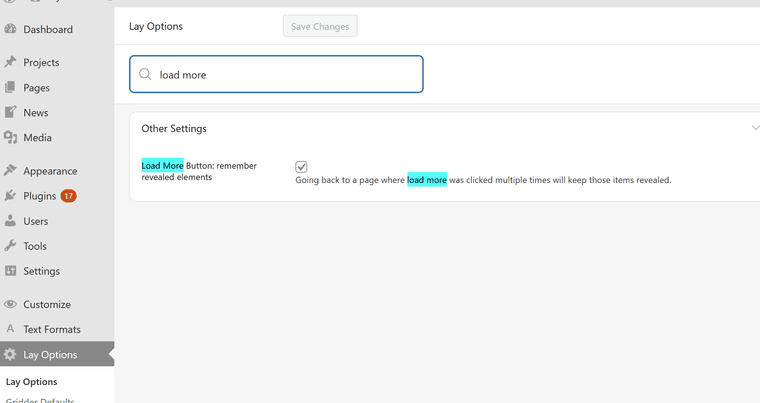Click the Pages icon in sidebar
This screenshot has width=760, height=403.
[10, 88]
